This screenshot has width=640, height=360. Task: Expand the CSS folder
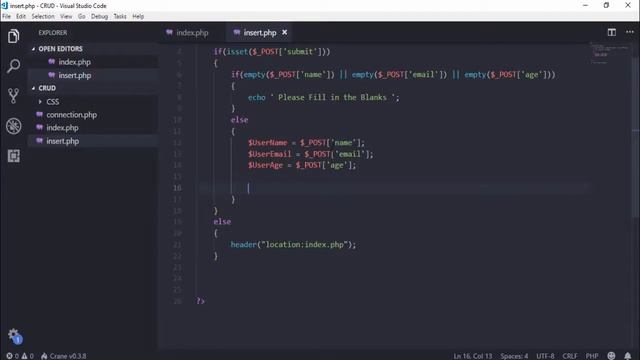click(40, 101)
